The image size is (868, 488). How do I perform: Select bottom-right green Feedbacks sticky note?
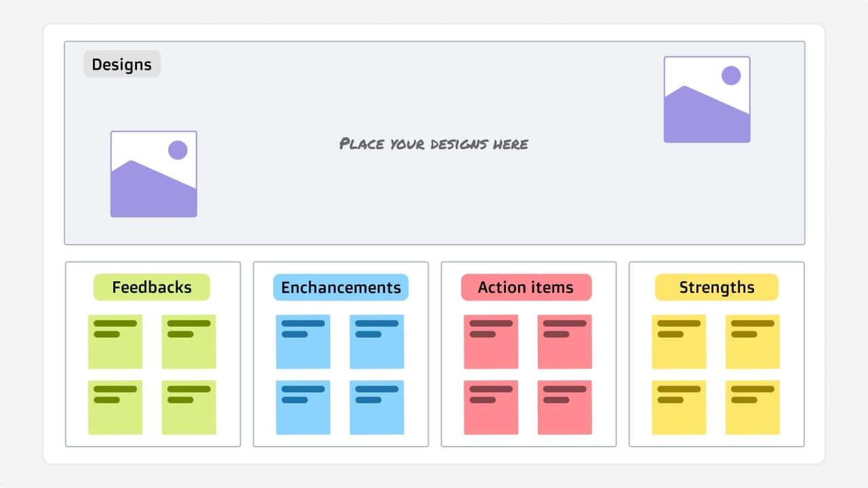189,407
